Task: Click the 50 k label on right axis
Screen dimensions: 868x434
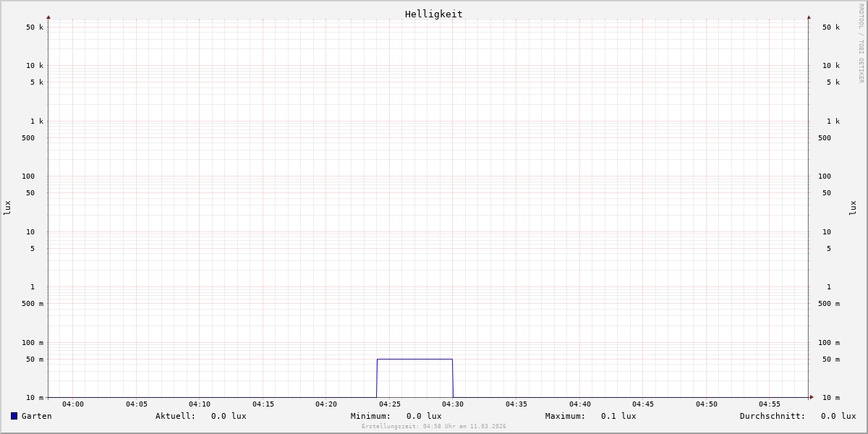Action: (x=831, y=27)
